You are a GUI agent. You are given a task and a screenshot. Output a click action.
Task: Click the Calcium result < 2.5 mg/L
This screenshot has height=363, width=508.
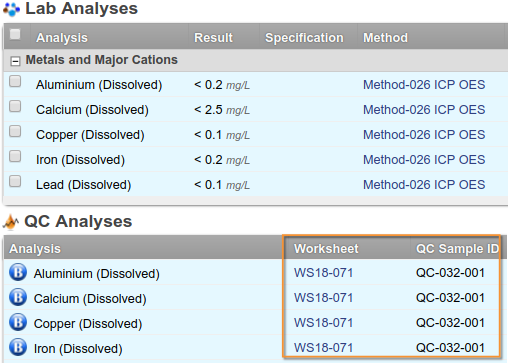[222, 110]
